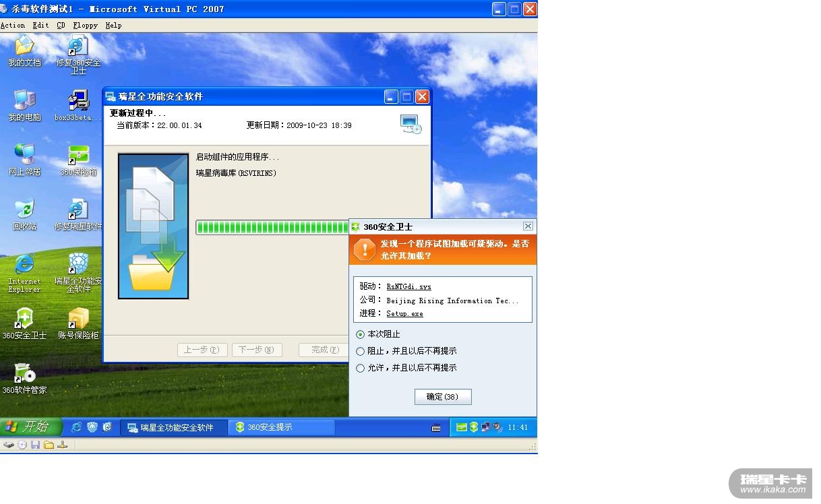Screen dimensions: 821x504
Task: Launch the Internet Explorer desktop icon
Action: coord(24,274)
